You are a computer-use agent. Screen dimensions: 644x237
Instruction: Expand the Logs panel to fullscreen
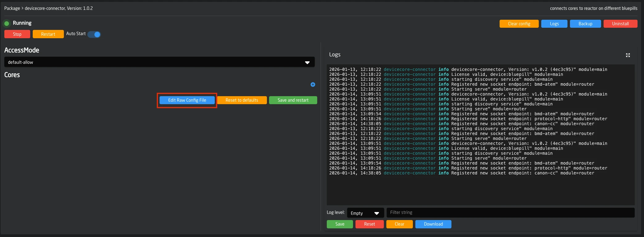coord(628,55)
